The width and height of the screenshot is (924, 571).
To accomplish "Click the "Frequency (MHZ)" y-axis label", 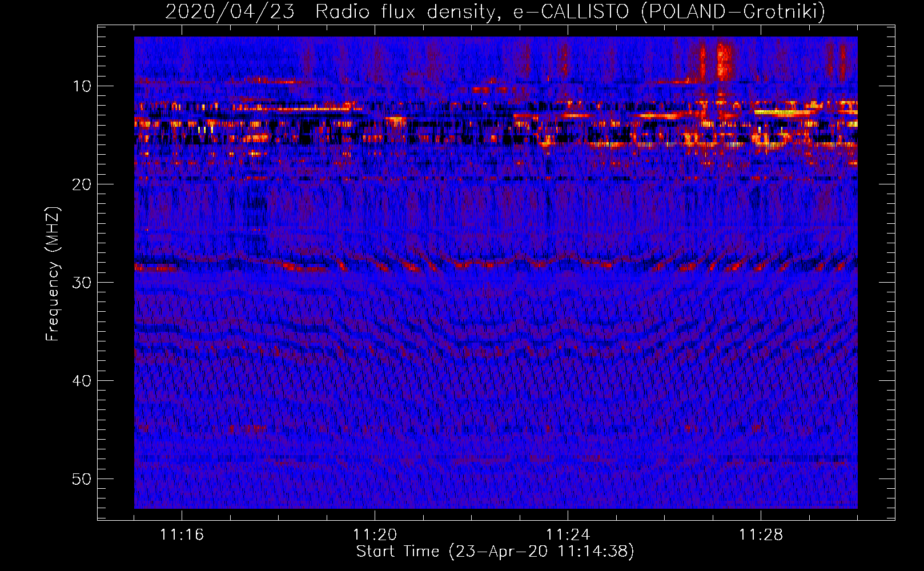I will point(52,274).
